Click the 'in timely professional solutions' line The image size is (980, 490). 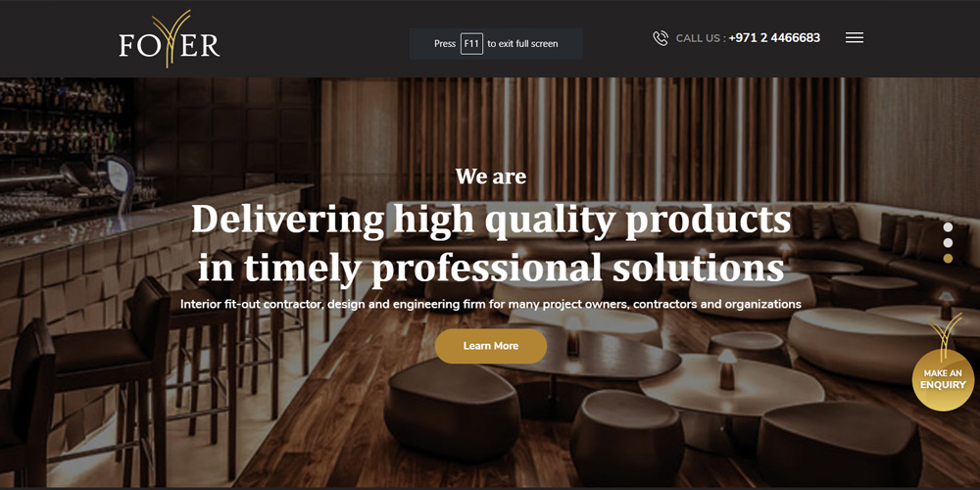(x=491, y=267)
